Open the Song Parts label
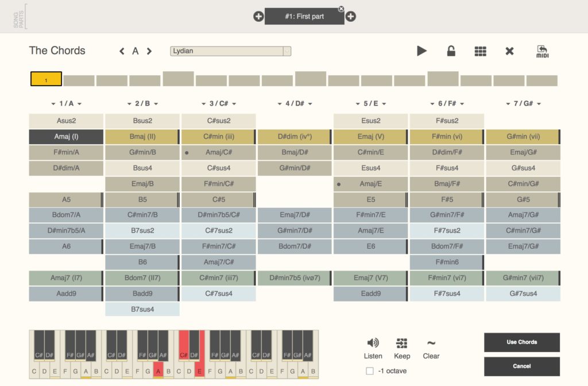Viewport: 588px width, 386px height. click(x=19, y=19)
